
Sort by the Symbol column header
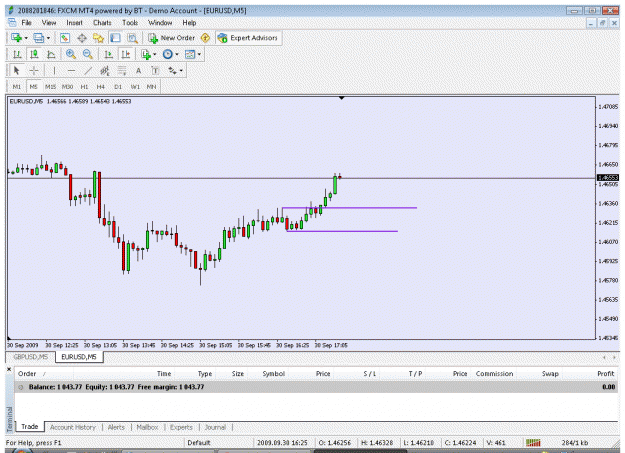[273, 374]
